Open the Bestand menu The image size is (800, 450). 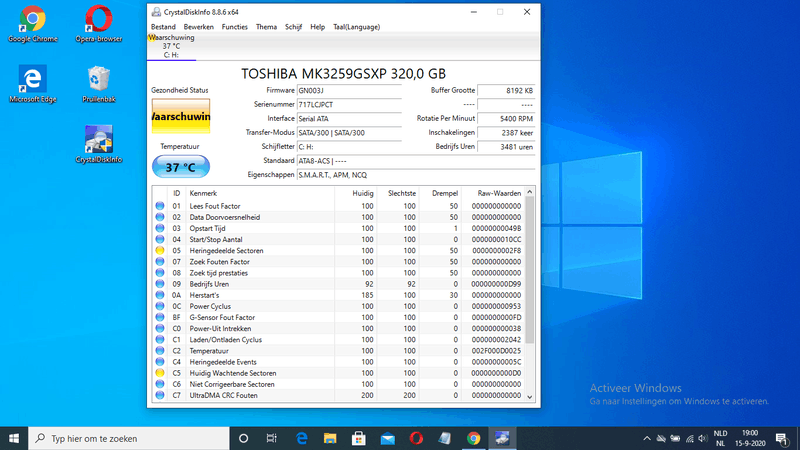(x=162, y=27)
